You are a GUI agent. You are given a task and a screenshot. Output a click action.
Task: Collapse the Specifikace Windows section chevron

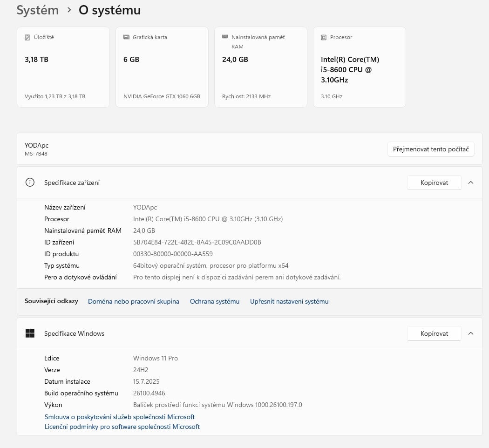[470, 333]
